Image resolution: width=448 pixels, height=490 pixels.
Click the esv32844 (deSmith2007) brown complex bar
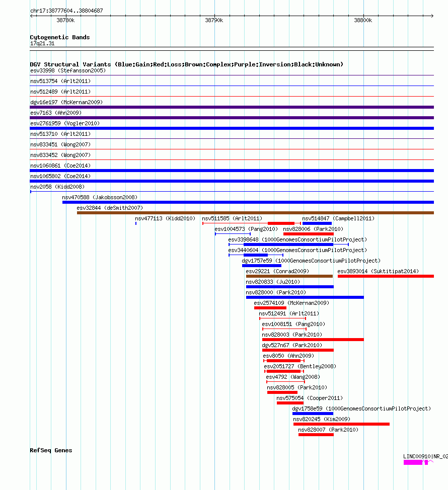(255, 213)
